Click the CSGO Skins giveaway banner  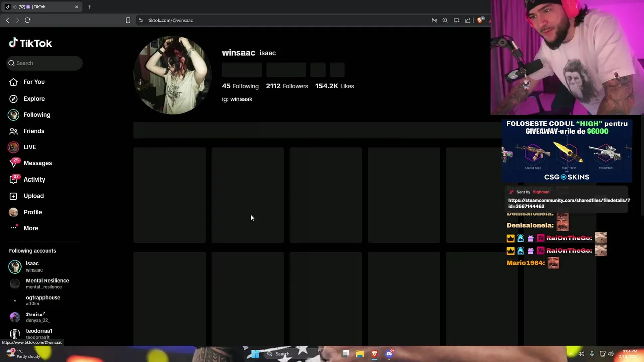pos(567,150)
